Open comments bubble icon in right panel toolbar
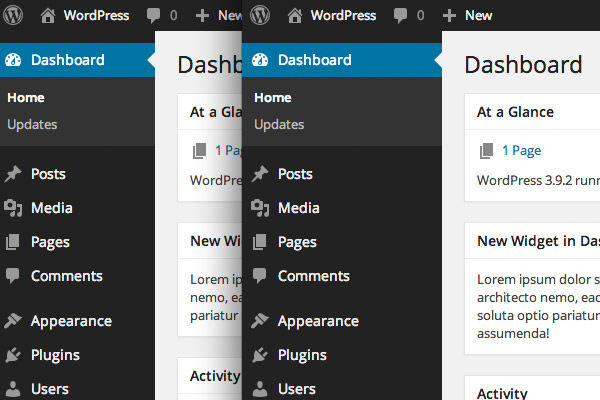The height and width of the screenshot is (400, 600). (x=400, y=16)
